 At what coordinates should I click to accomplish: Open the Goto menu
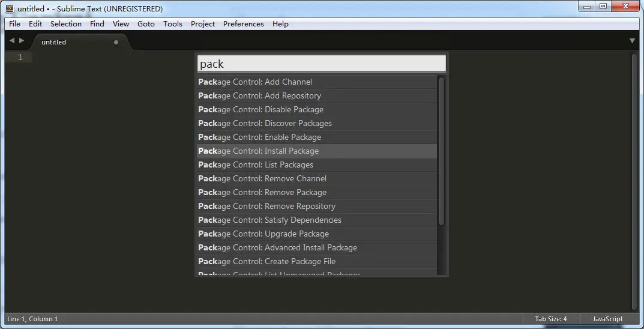tap(146, 24)
